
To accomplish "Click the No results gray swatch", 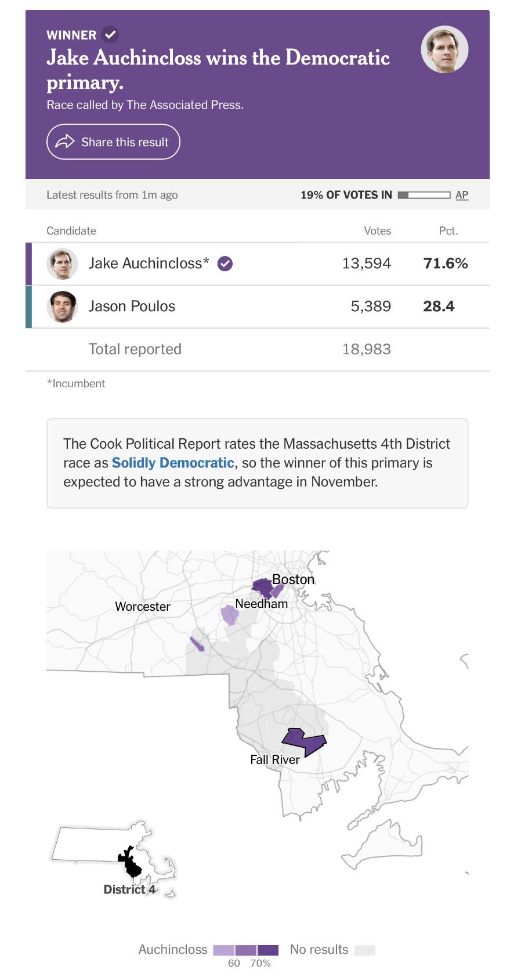I will (365, 950).
